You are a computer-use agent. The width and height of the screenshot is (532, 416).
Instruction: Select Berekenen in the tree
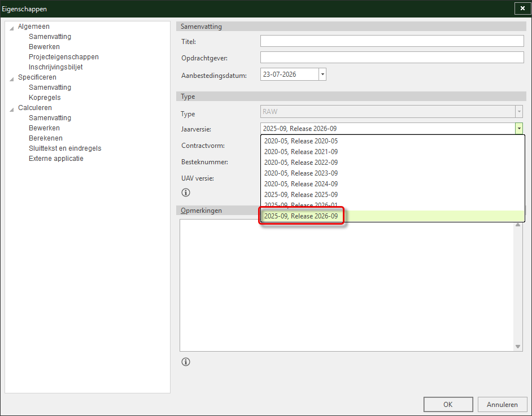pos(46,138)
